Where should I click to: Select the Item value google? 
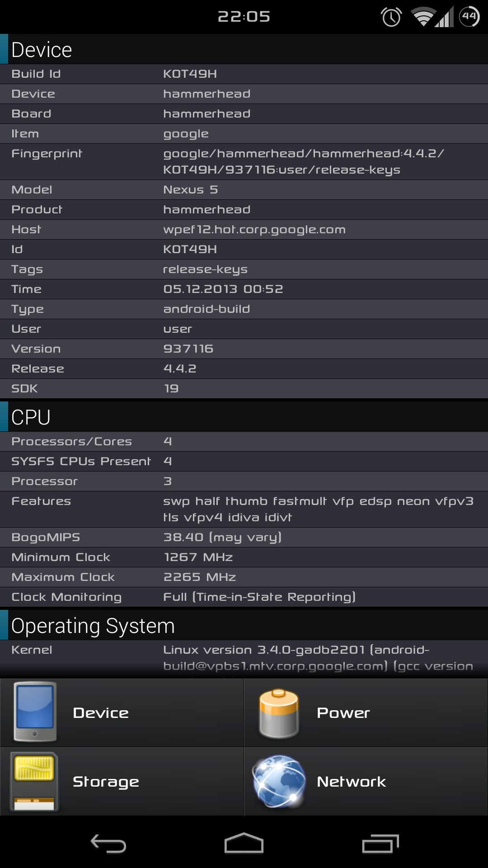pyautogui.click(x=186, y=134)
